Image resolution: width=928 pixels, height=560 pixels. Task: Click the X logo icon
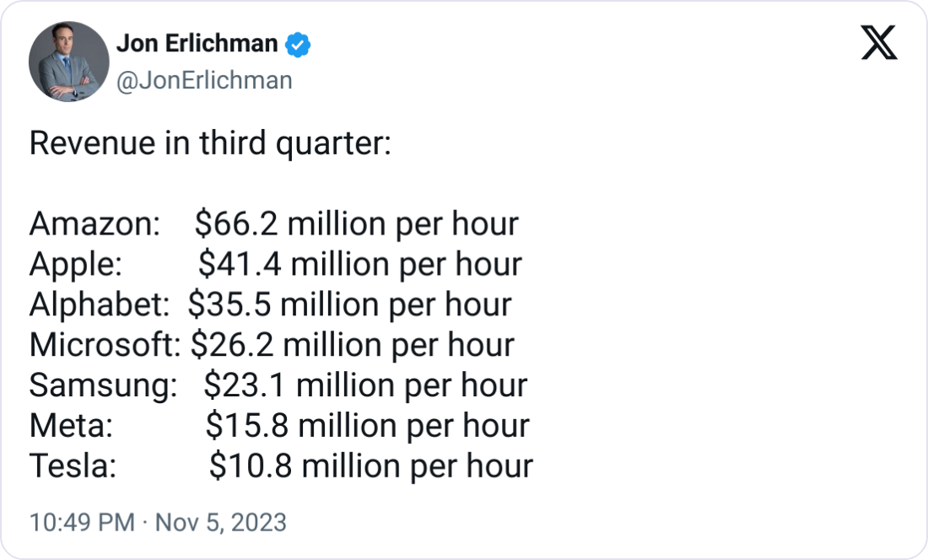879,43
